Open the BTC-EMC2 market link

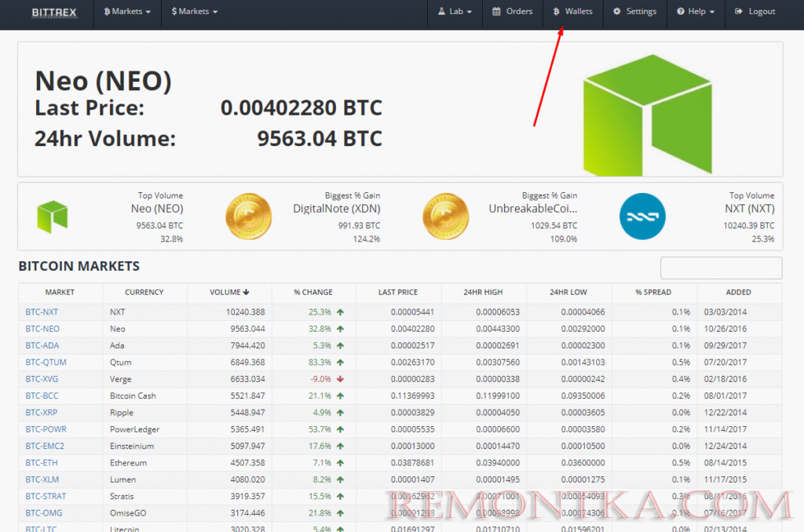point(45,446)
